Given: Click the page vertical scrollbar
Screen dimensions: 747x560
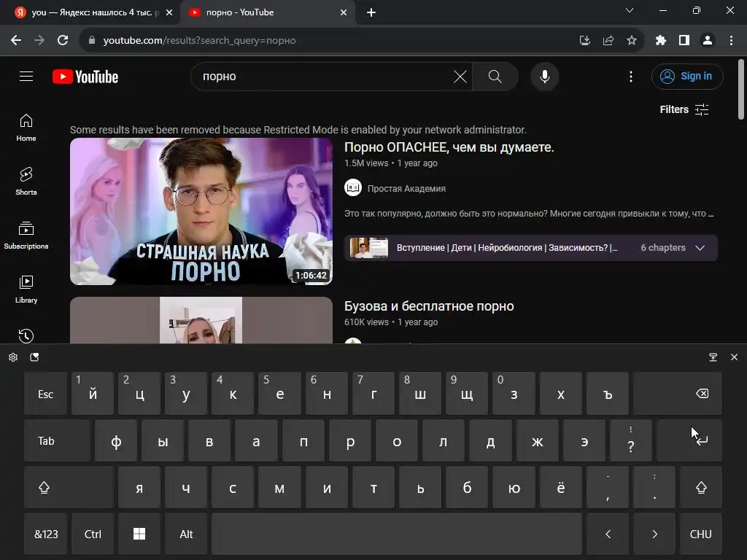Looking at the screenshot, I should pyautogui.click(x=741, y=90).
